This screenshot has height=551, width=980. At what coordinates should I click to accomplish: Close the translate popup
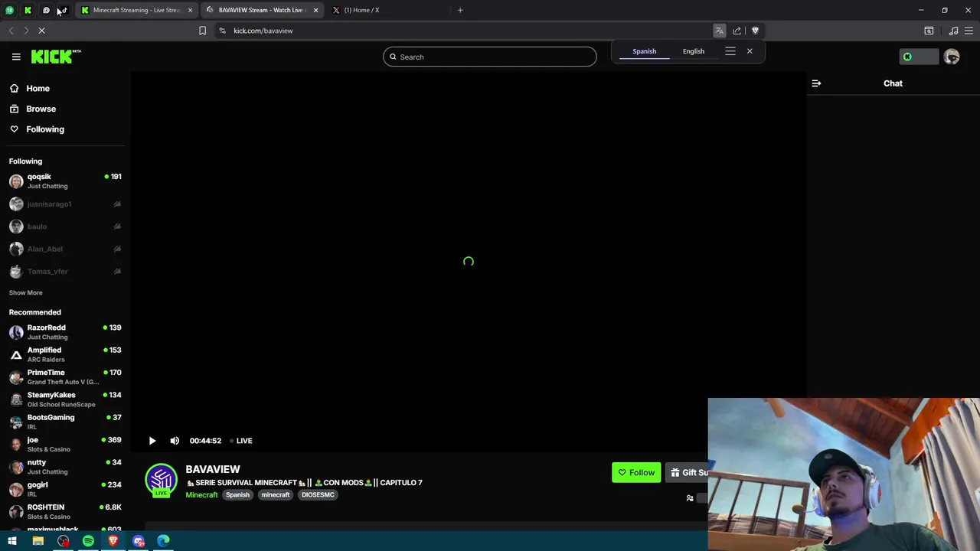click(750, 51)
